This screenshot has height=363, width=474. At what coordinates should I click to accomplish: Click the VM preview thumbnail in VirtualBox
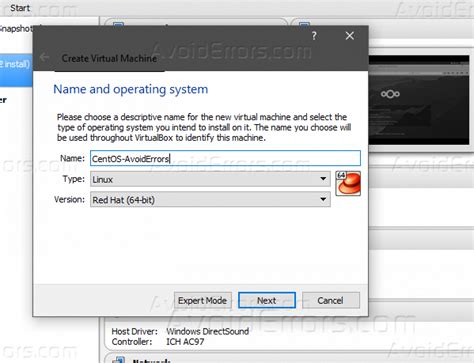coord(419,100)
